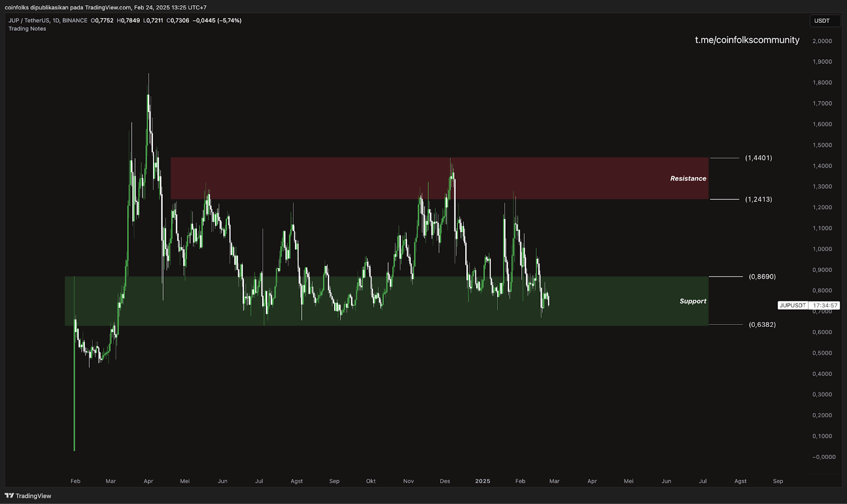Click the publication header text at top
847x504 pixels.
click(x=105, y=7)
